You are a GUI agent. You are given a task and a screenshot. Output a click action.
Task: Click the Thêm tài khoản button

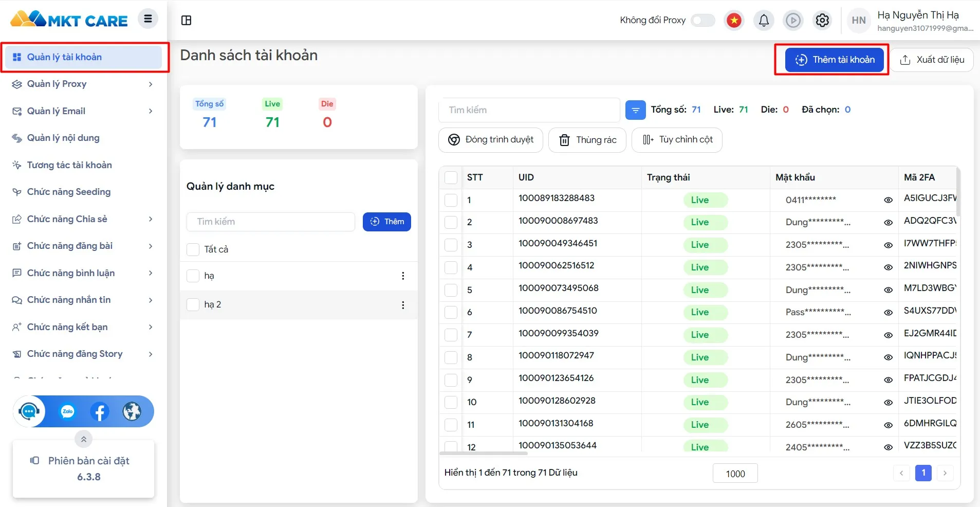point(834,60)
